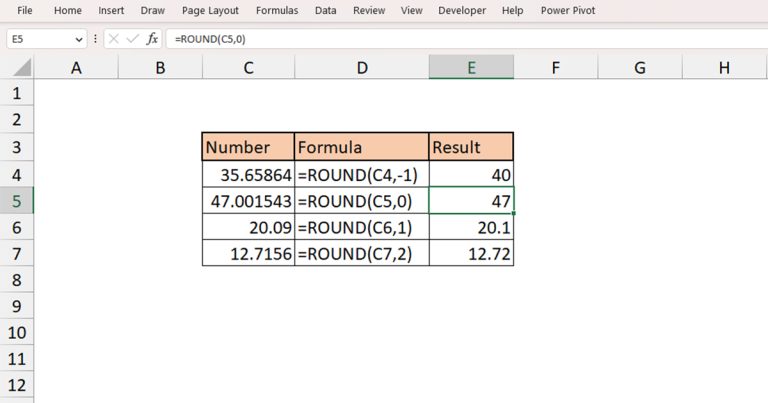Select row 6 header

[x=17, y=227]
